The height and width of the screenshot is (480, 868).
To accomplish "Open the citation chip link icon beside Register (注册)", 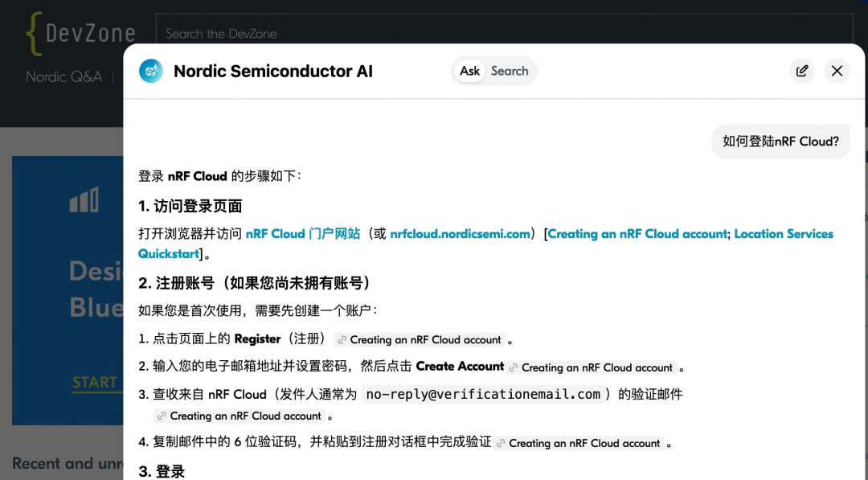I will [342, 340].
